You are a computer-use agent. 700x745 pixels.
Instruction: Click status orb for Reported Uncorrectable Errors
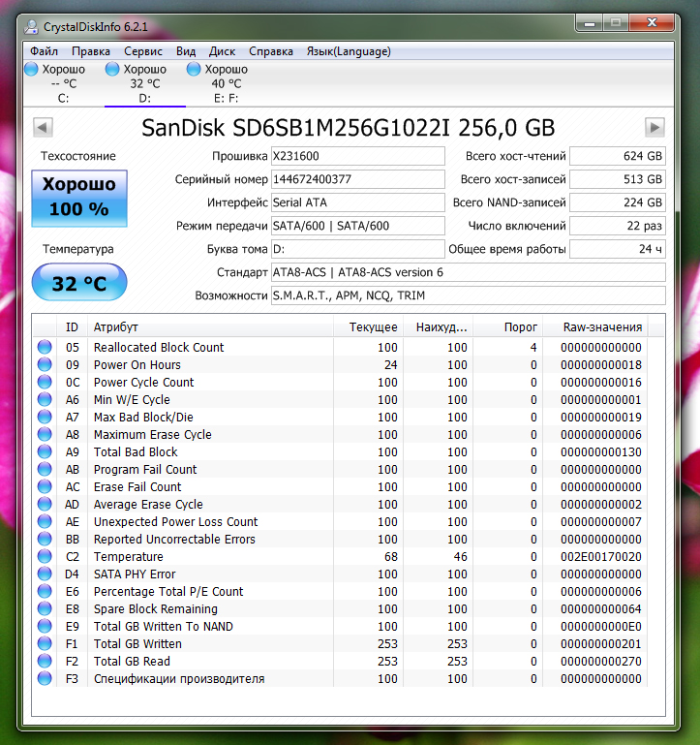pyautogui.click(x=45, y=539)
